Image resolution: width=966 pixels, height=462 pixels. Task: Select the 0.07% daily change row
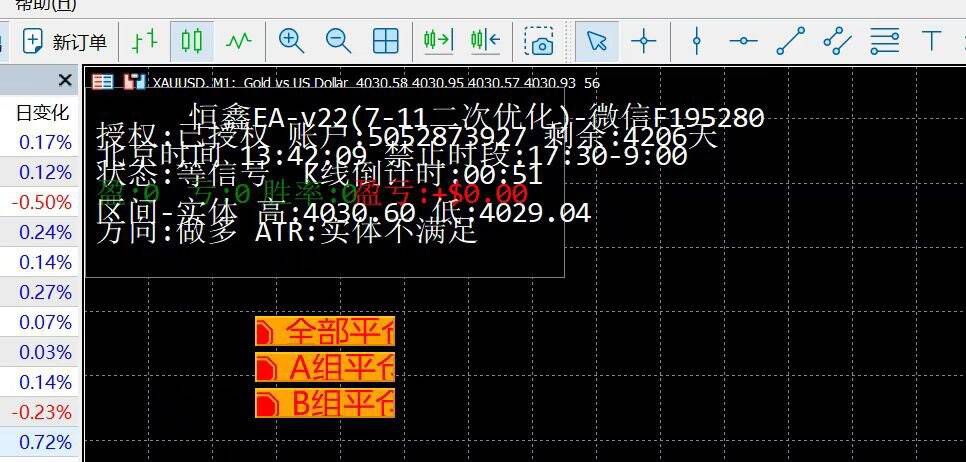41,322
